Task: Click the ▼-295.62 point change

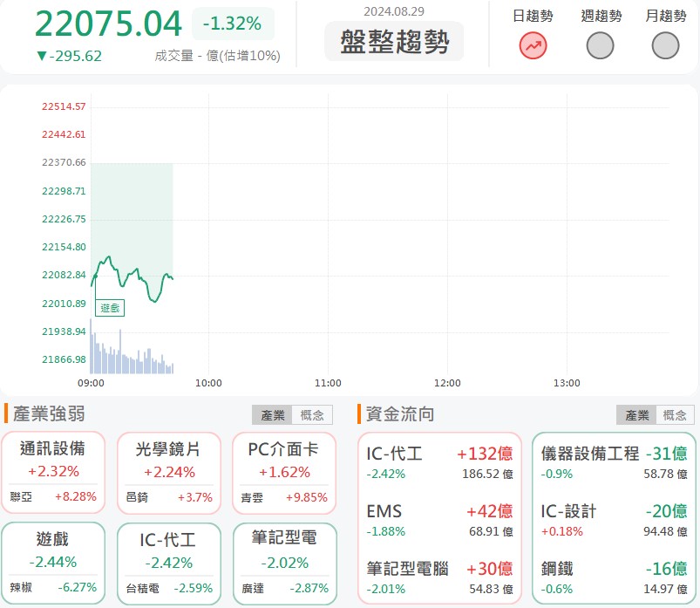Action: [69, 56]
